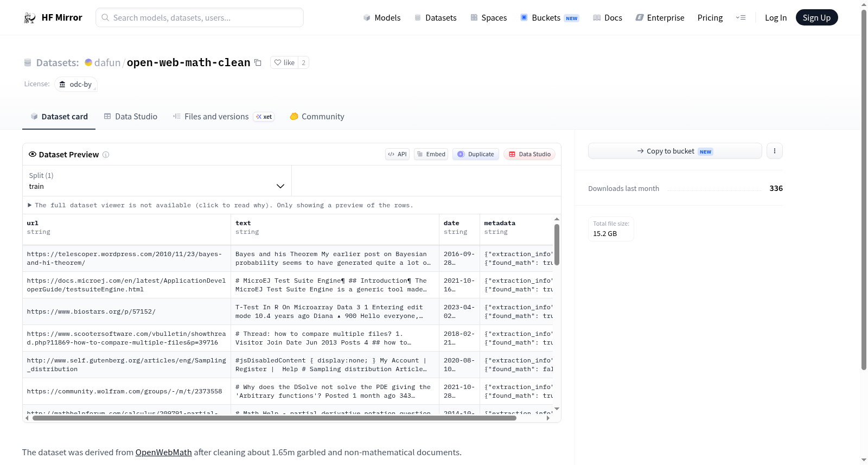Click the page vertical scrollbar
868x465 pixels.
(x=864, y=190)
